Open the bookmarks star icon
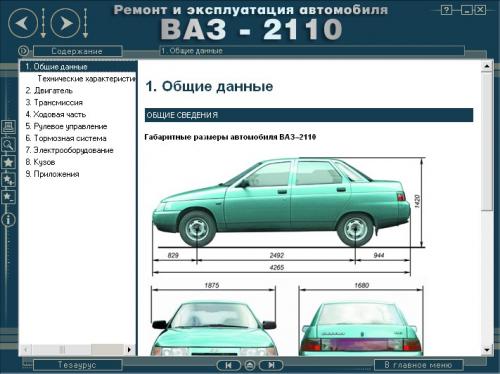Viewport: 500px width, 374px height. (x=8, y=162)
